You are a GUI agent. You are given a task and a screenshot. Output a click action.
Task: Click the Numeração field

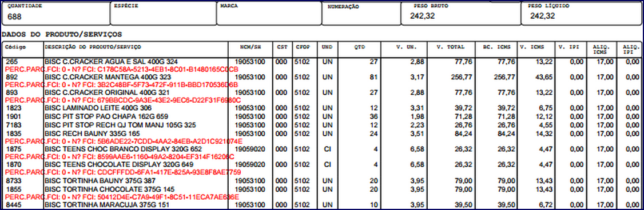click(361, 13)
